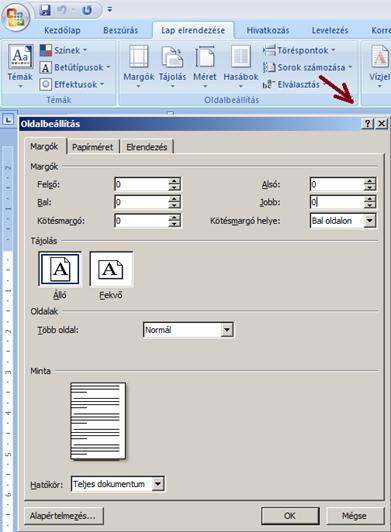Image resolution: width=391 pixels, height=532 pixels.
Task: Switch to the Papírméret dialog tab
Action: coord(93,147)
